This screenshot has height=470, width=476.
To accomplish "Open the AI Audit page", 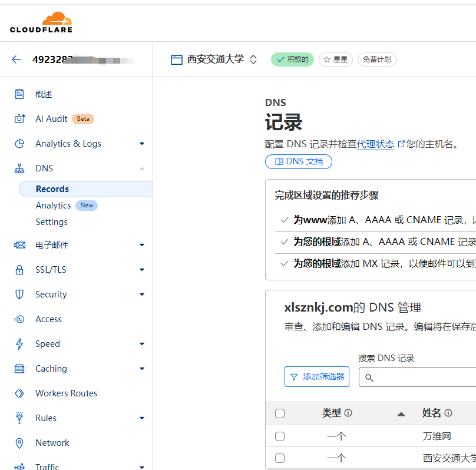I will tap(51, 119).
